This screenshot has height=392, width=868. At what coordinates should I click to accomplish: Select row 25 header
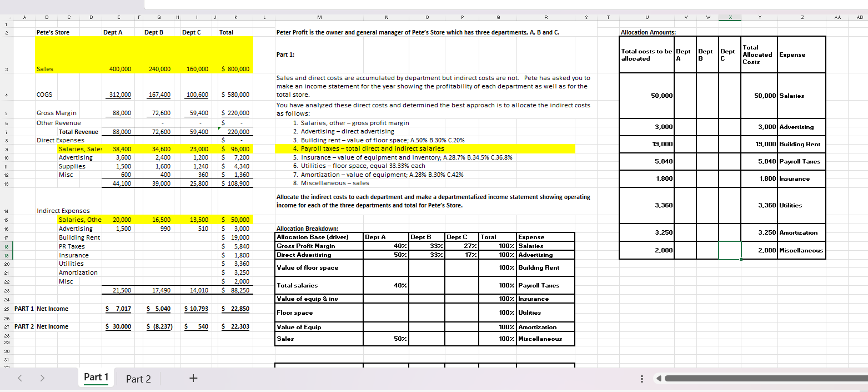pos(6,309)
